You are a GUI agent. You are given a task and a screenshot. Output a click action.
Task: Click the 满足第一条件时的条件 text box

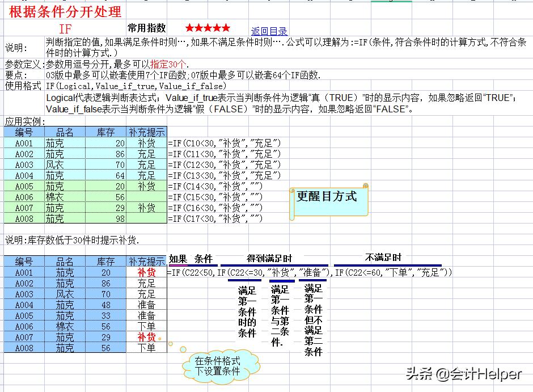[247, 311]
